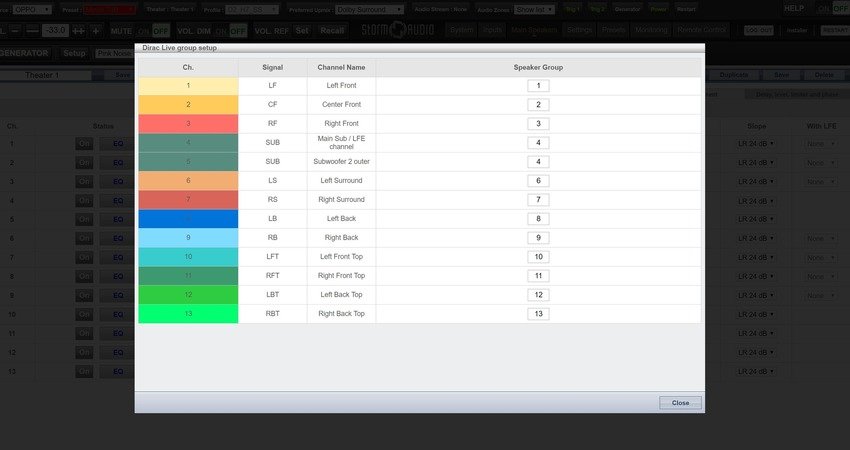The height and width of the screenshot is (450, 850).
Task: Open the Audio Zones 'Show list' dropdown
Action: point(535,9)
